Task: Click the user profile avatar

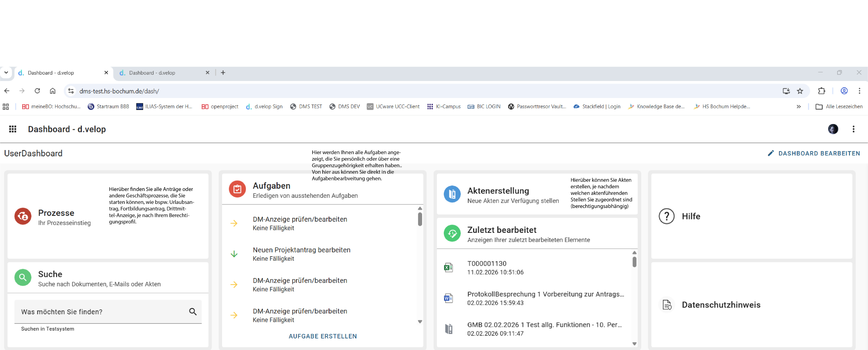Action: (x=833, y=129)
